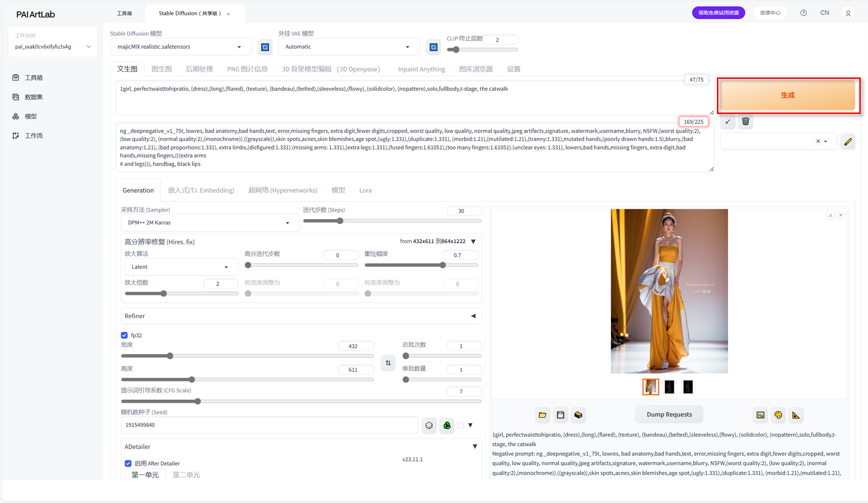Toggle the fp32 checkbox
This screenshot has height=503, width=868.
click(x=124, y=335)
